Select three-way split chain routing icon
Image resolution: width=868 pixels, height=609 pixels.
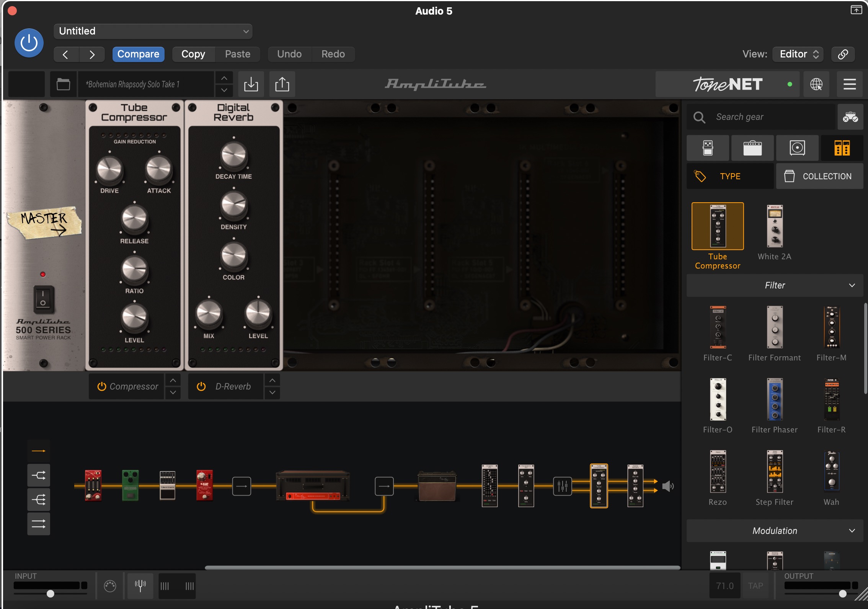coord(38,499)
